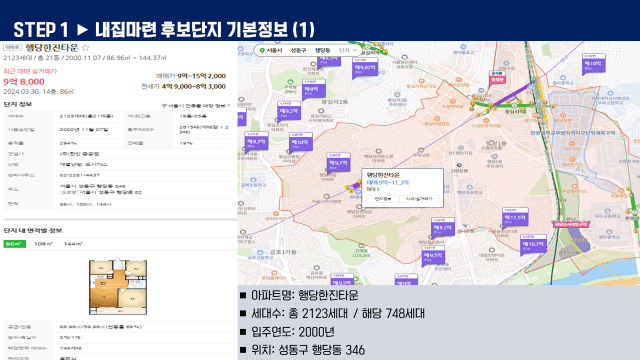Click the 매 9.2억 apartment marker
640x360 pixels.
289,111
